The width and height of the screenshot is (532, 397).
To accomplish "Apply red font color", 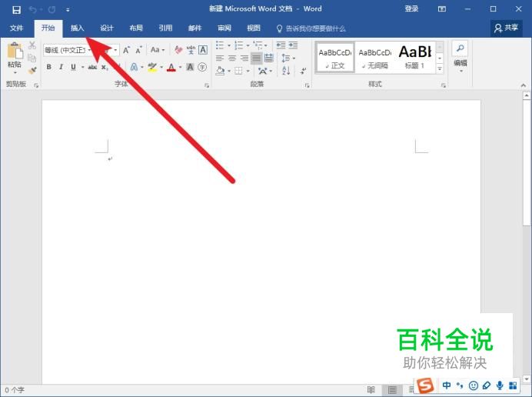I will pos(171,67).
